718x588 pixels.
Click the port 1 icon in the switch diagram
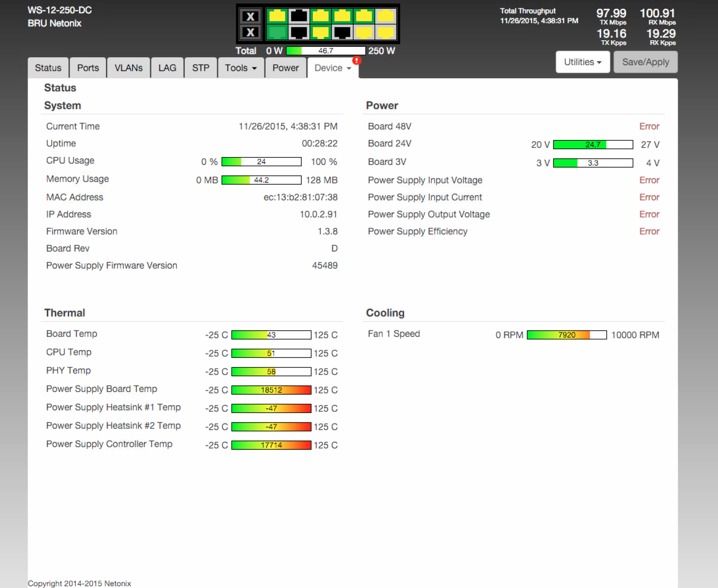pyautogui.click(x=277, y=16)
